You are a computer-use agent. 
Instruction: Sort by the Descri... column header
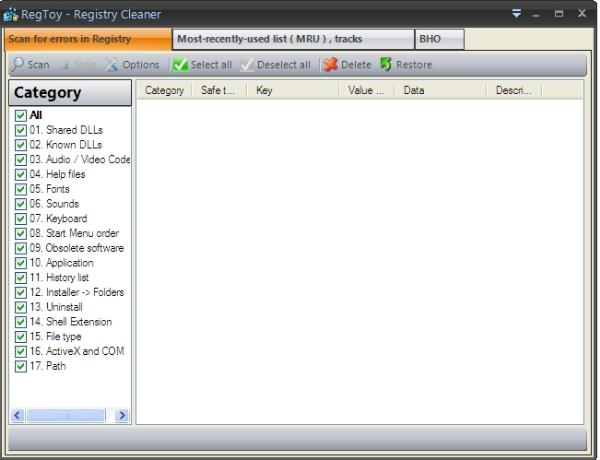click(514, 90)
